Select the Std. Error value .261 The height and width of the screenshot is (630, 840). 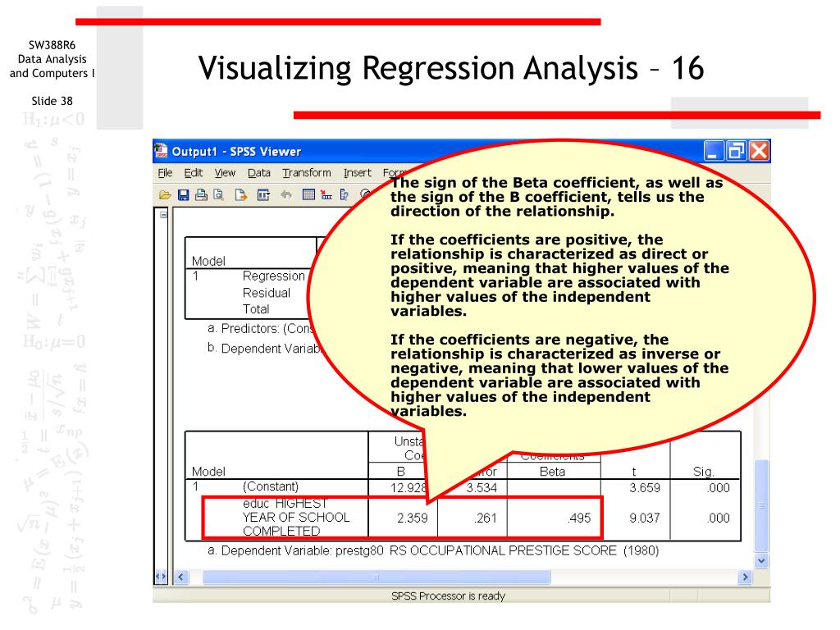click(486, 518)
